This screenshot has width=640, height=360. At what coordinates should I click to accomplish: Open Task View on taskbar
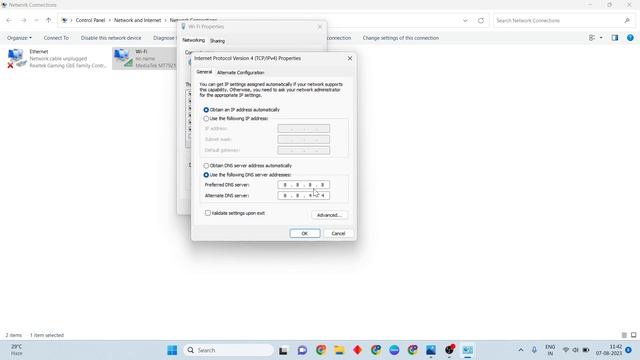pyautogui.click(x=283, y=350)
